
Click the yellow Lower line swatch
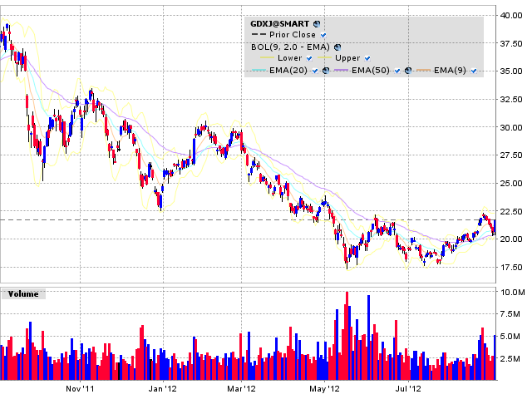click(267, 58)
